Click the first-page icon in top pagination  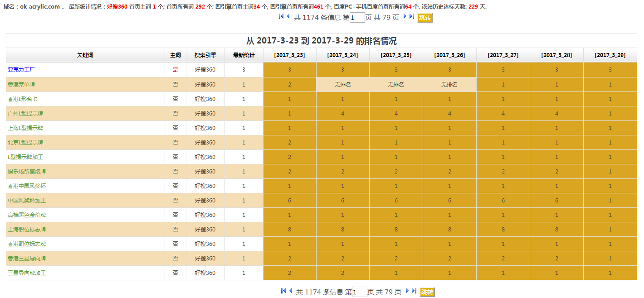[x=281, y=17]
